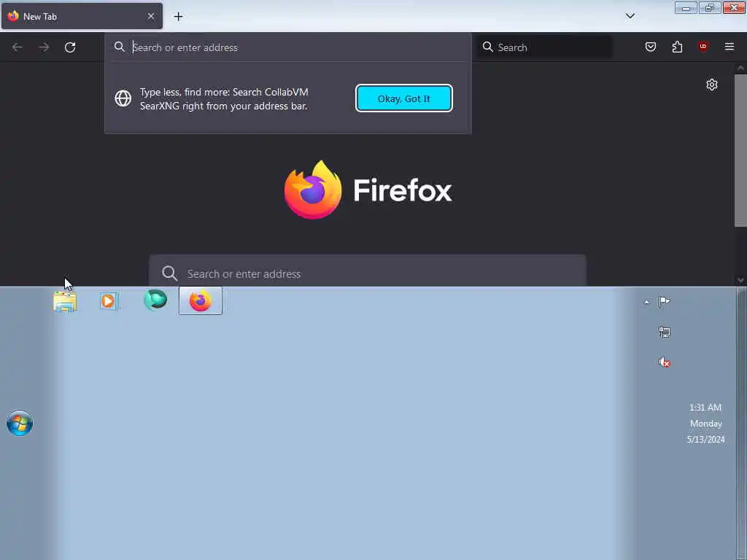The image size is (747, 560).
Task: Open new tab personalize gear icon
Action: click(711, 85)
